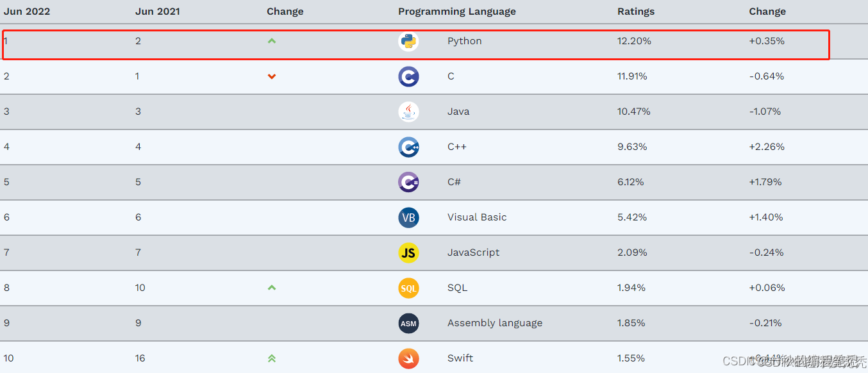
Task: Click the Swift bird logo
Action: click(408, 359)
